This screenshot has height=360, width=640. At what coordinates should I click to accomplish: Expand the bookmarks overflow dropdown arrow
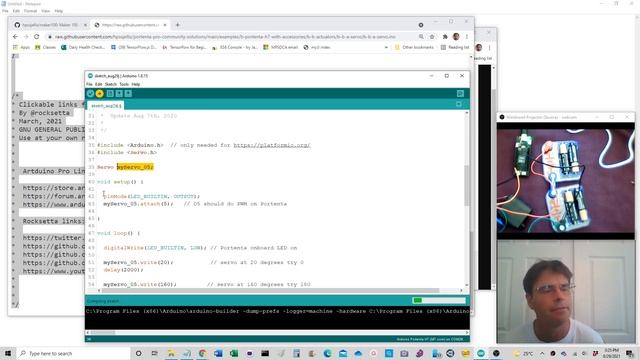[x=386, y=47]
